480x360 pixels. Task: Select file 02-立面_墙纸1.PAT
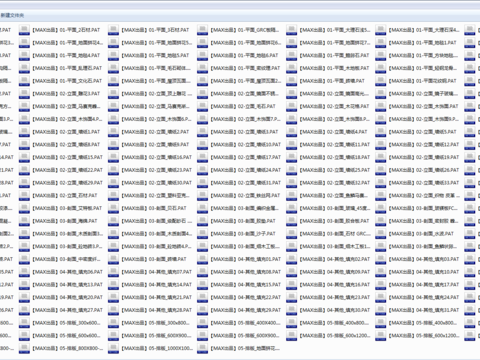point(66,132)
